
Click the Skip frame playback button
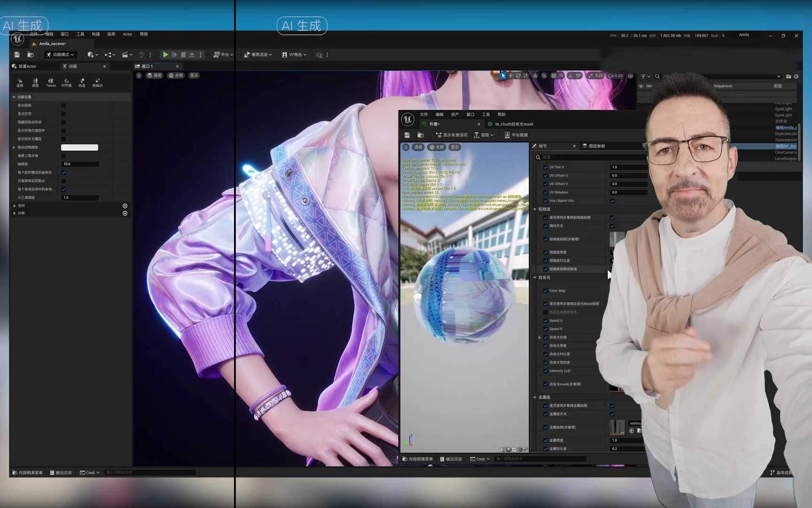click(174, 55)
